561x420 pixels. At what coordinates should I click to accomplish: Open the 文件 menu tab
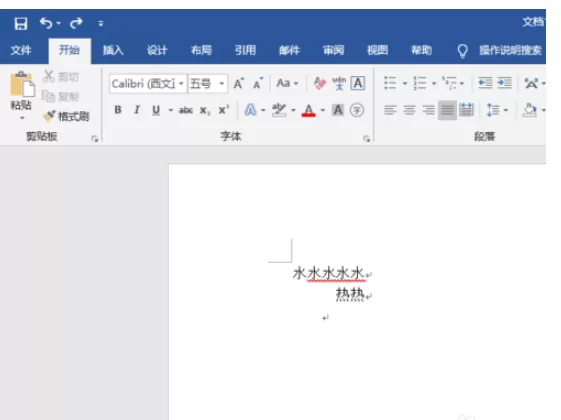(x=21, y=50)
